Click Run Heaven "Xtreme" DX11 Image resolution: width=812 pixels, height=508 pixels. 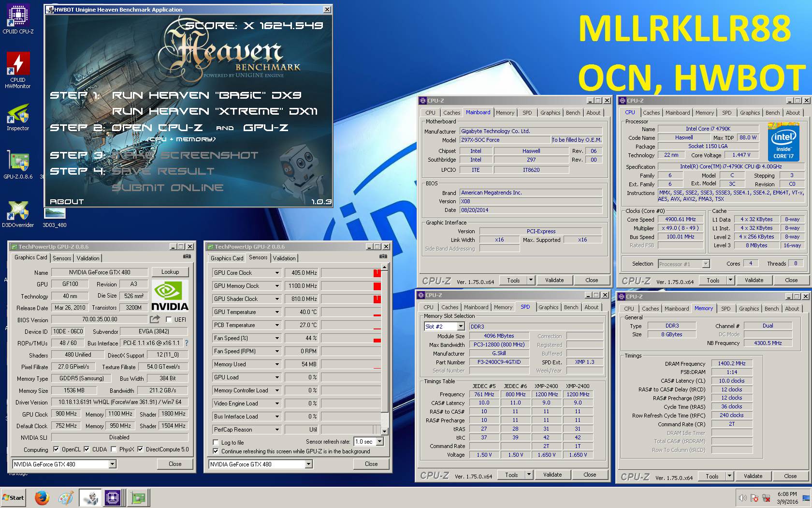215,111
